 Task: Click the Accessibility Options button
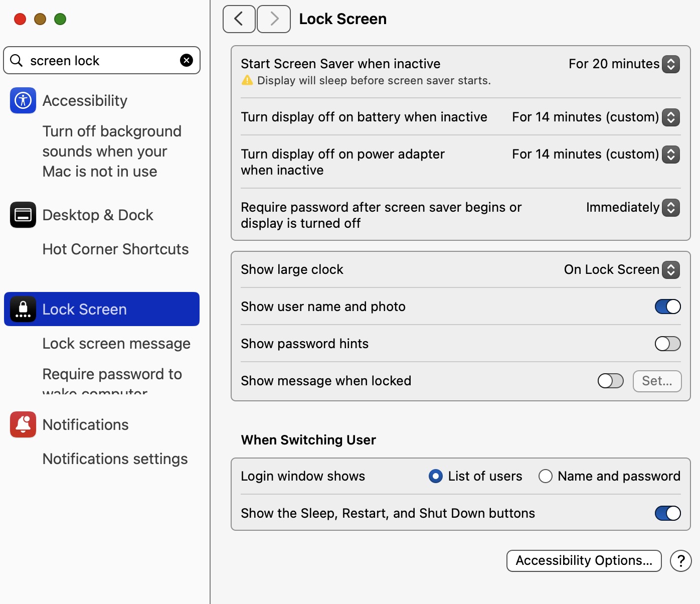coord(584,561)
